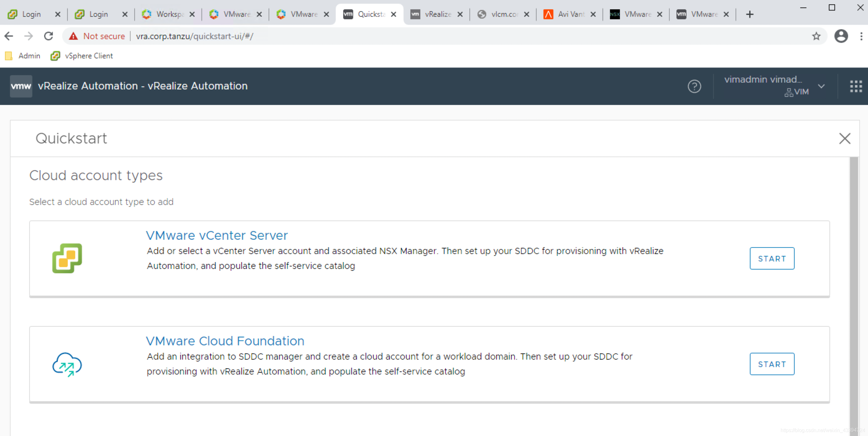Expand the vimadmin user dropdown
This screenshot has width=868, height=436.
821,86
